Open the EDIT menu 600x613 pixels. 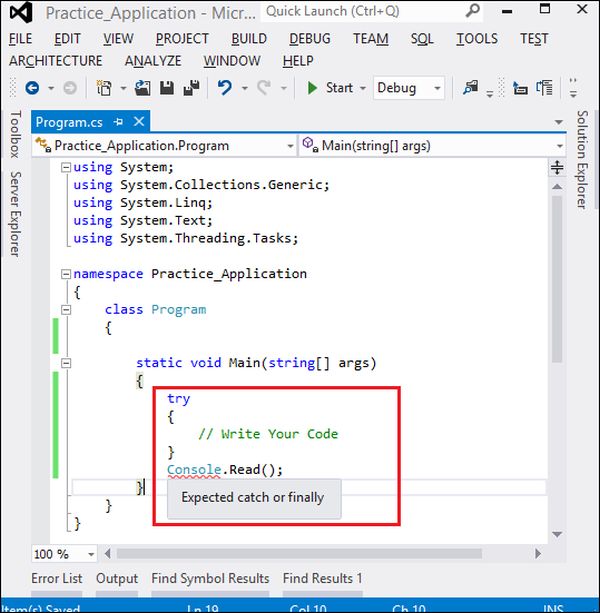67,39
